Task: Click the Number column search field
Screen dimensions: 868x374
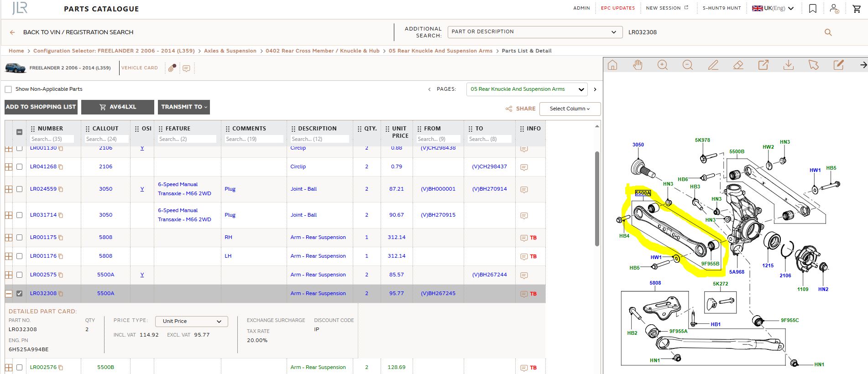Action: click(x=52, y=139)
